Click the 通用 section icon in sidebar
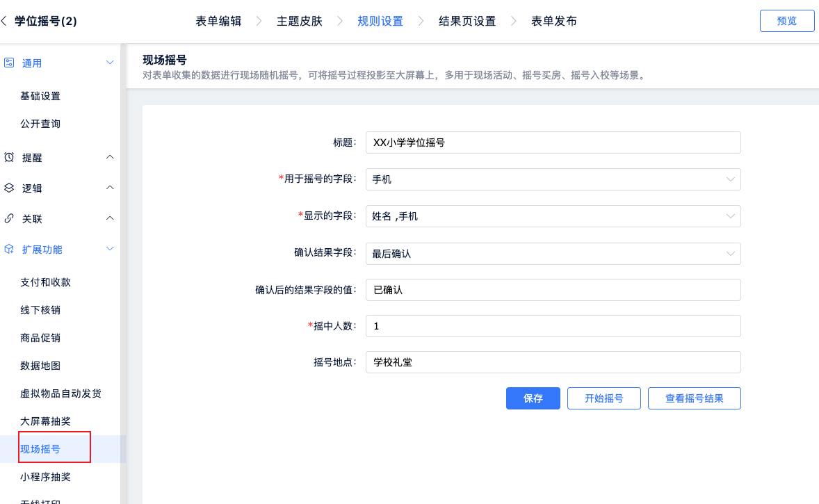819x504 pixels. (x=9, y=63)
